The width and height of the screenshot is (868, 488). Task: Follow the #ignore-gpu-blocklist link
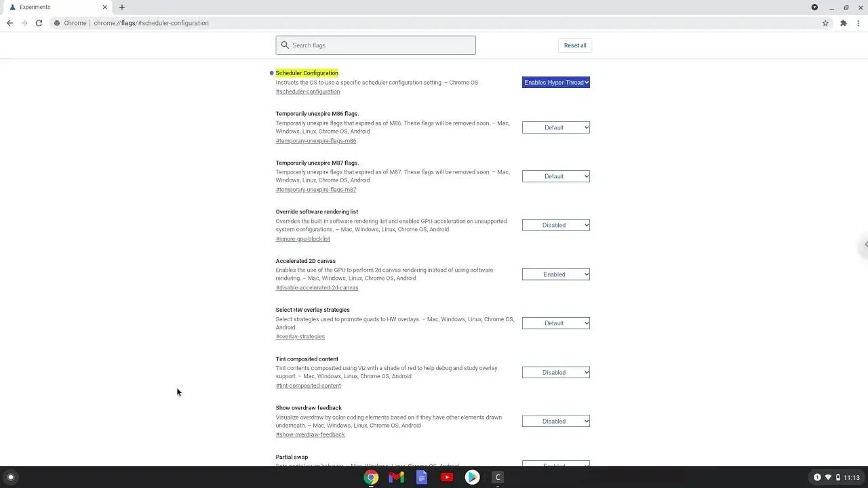(x=303, y=239)
